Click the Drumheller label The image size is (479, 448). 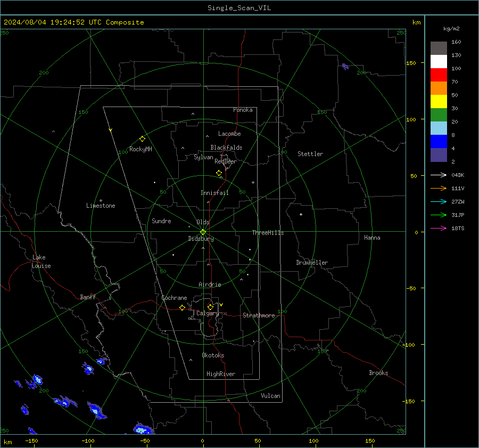pyautogui.click(x=312, y=263)
